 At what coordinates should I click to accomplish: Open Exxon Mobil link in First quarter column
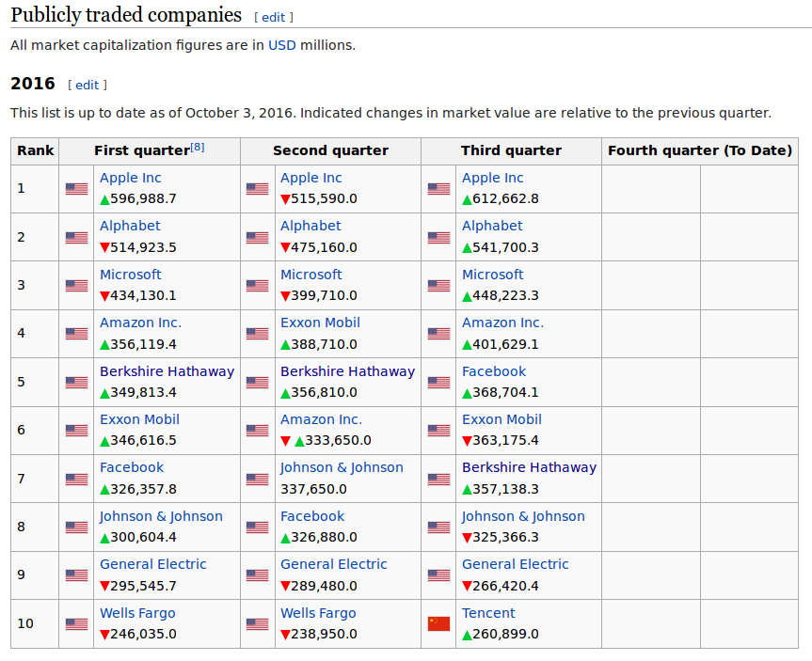point(140,419)
